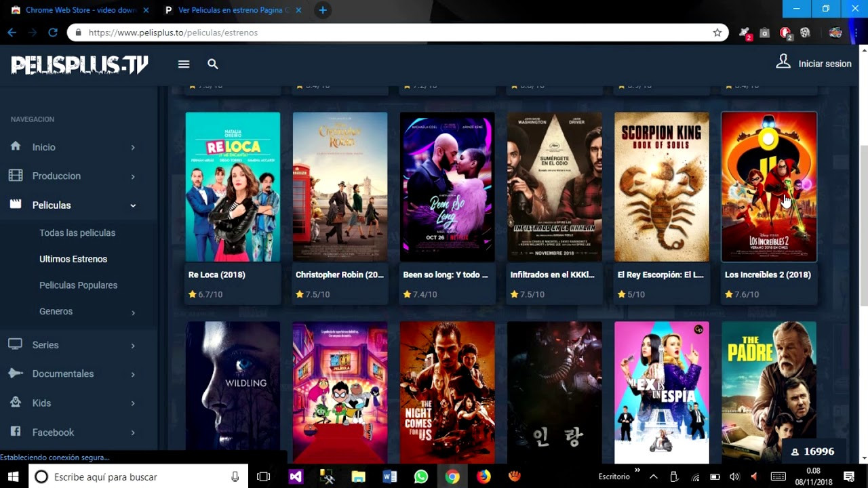Select the Ver Peliculas en estreno tab
868x488 pixels.
pyautogui.click(x=233, y=10)
